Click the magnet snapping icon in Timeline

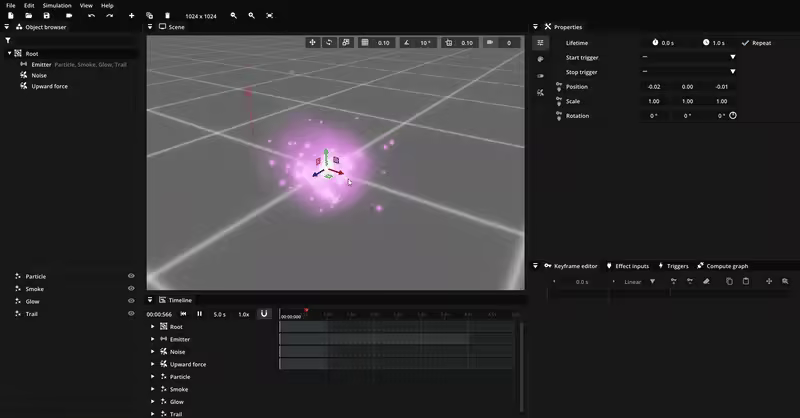(x=264, y=314)
